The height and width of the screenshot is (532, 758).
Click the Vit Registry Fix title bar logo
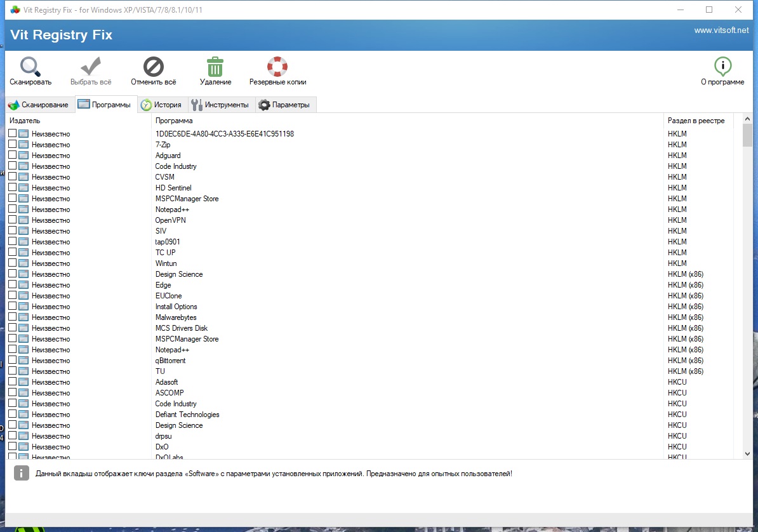15,10
